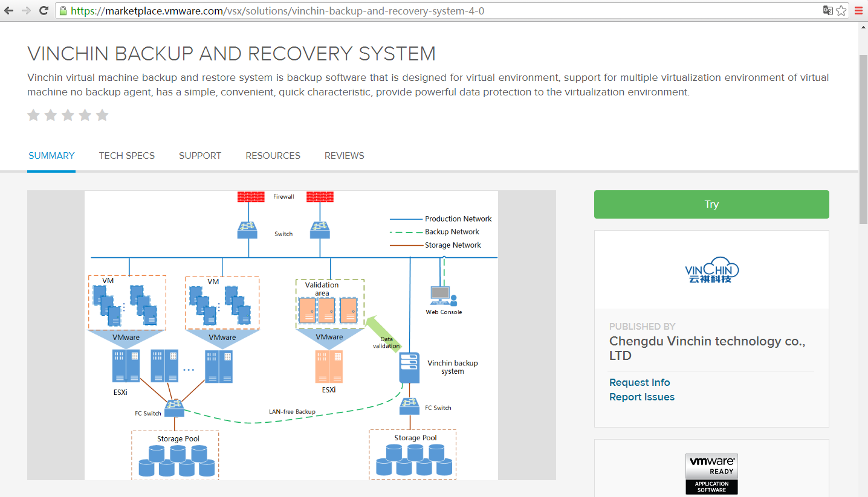Click the browser back arrow
The image size is (868, 497).
point(9,10)
